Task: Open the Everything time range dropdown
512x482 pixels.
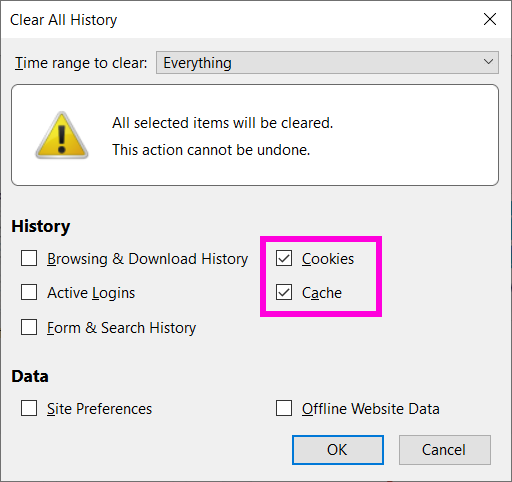Action: coord(327,62)
